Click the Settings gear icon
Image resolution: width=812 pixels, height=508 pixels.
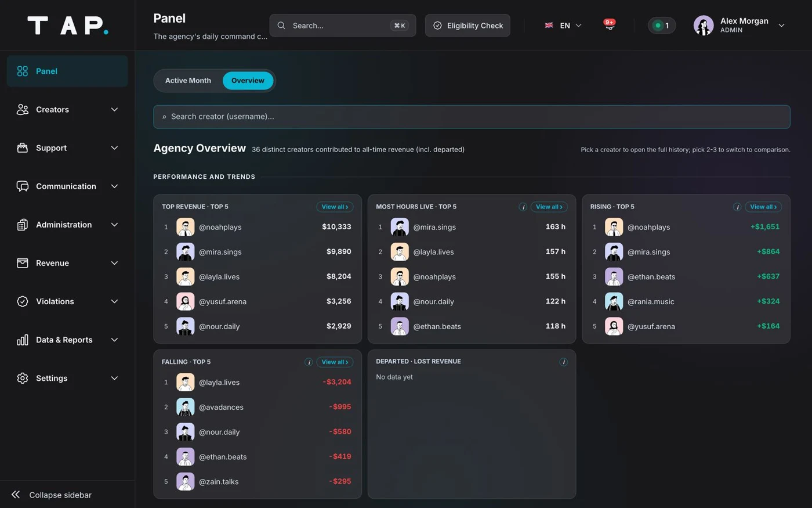pos(23,378)
